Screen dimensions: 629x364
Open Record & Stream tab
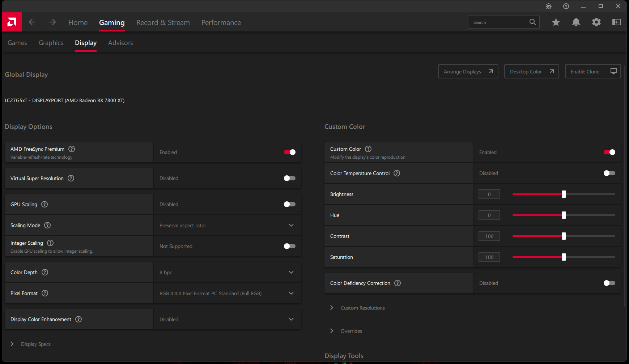click(x=163, y=22)
